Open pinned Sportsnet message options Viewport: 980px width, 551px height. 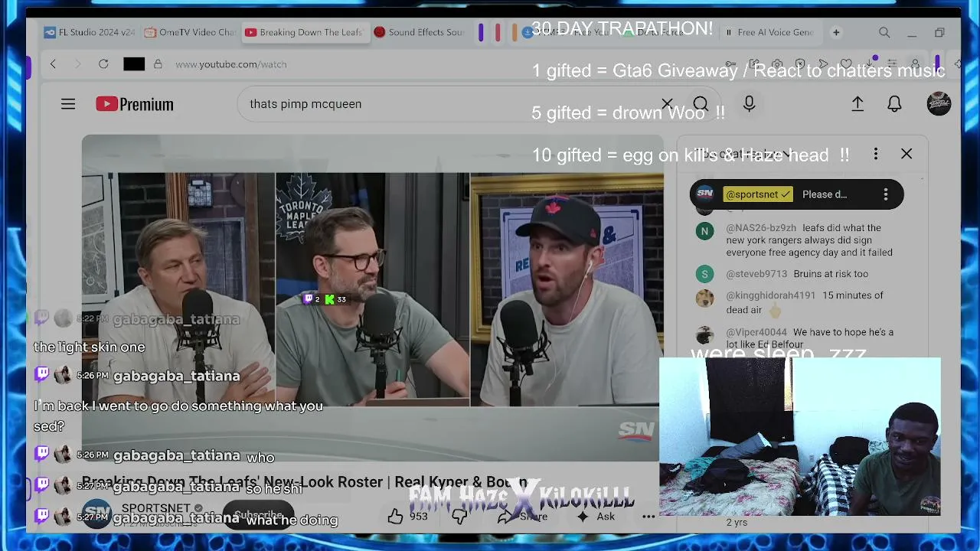(x=886, y=194)
